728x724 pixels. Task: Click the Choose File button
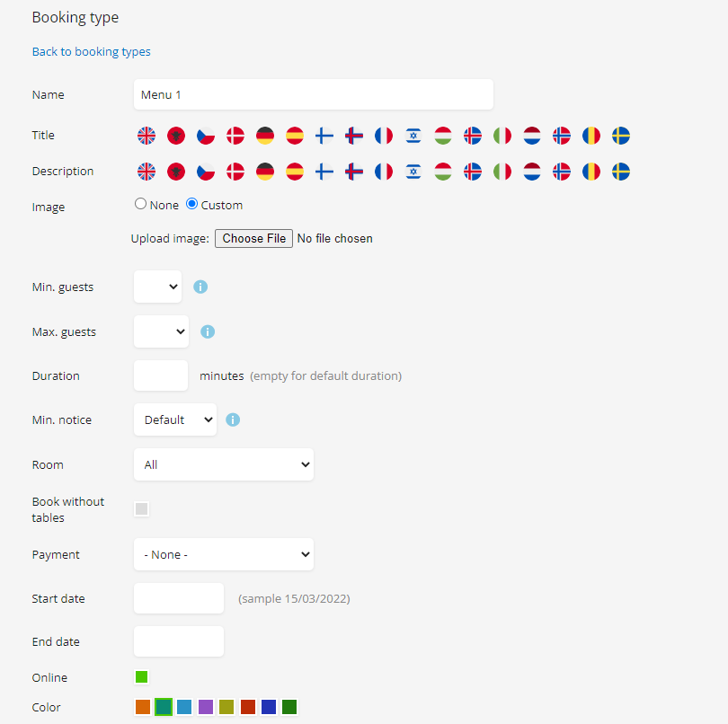click(x=253, y=238)
